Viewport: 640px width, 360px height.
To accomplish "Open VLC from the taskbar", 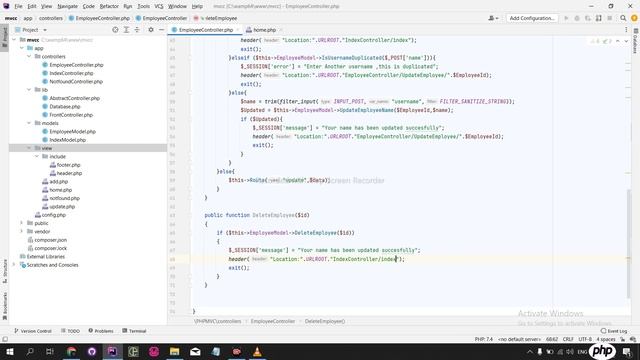I will [x=257, y=351].
